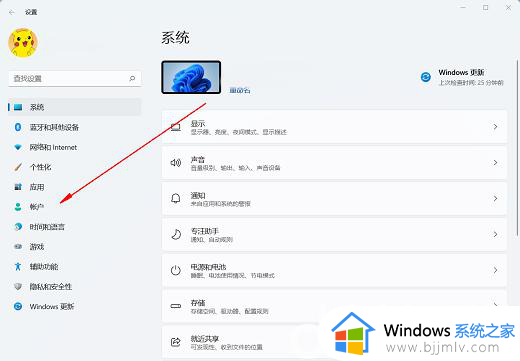Screen dimensions: 520x361
Task: Click the blue sync icon beside Windows 更新 at top right
Action: 426,77
